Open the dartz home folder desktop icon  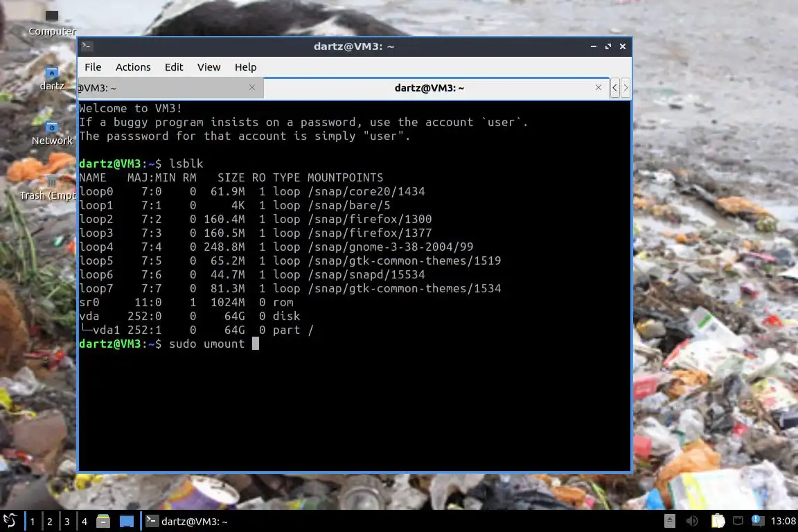pyautogui.click(x=52, y=78)
